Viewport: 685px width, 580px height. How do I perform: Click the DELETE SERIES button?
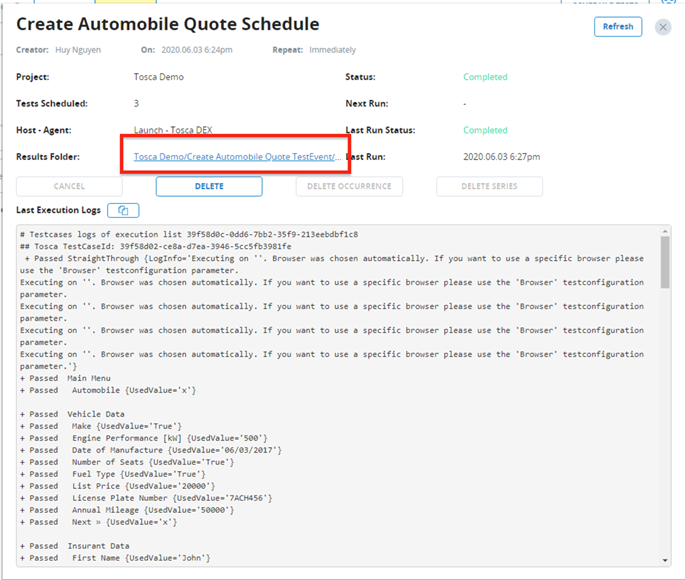(489, 186)
